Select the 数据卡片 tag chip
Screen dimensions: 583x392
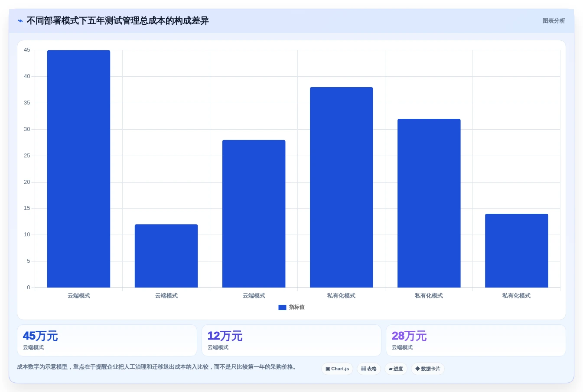428,369
